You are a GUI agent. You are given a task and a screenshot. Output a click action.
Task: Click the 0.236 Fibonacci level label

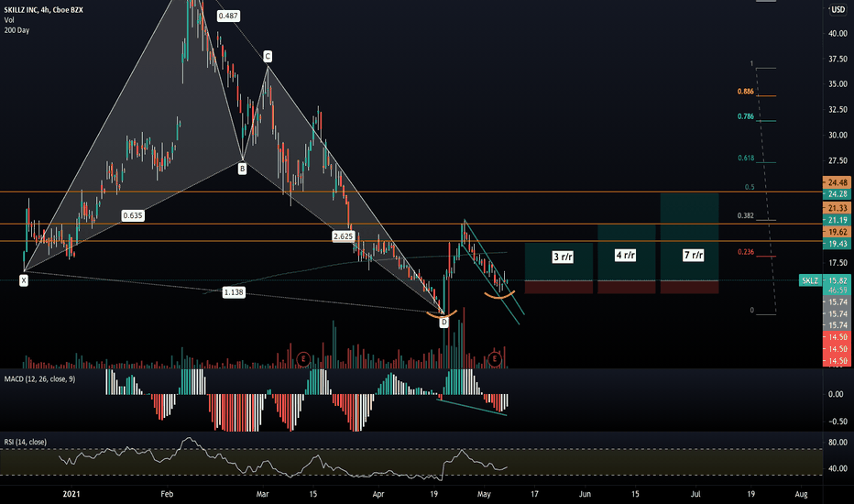coord(746,252)
